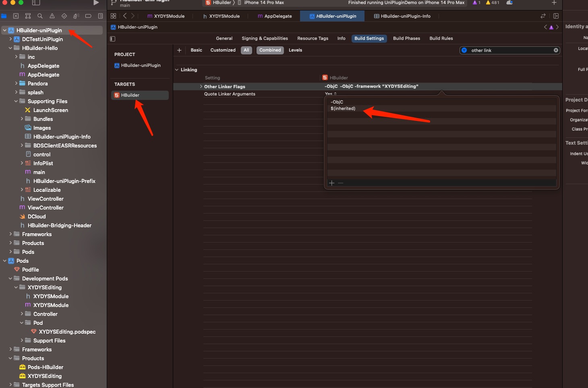
Task: Expand the Other Linker Flags row
Action: [x=201, y=87]
